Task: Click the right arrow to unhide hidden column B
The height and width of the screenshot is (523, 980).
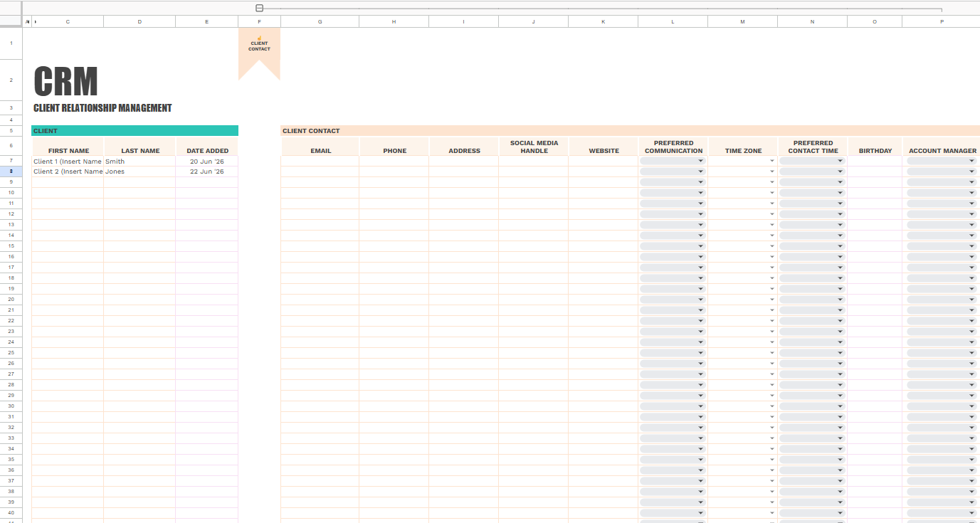Action: click(34, 21)
